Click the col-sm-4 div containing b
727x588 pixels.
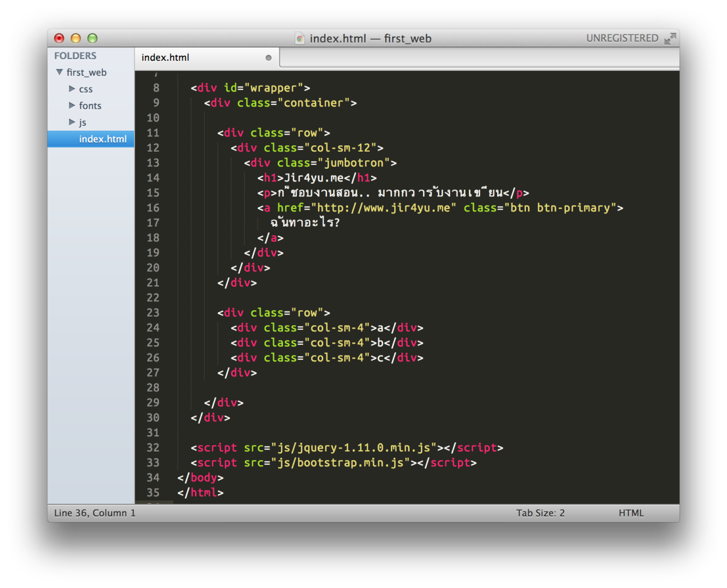[x=327, y=343]
